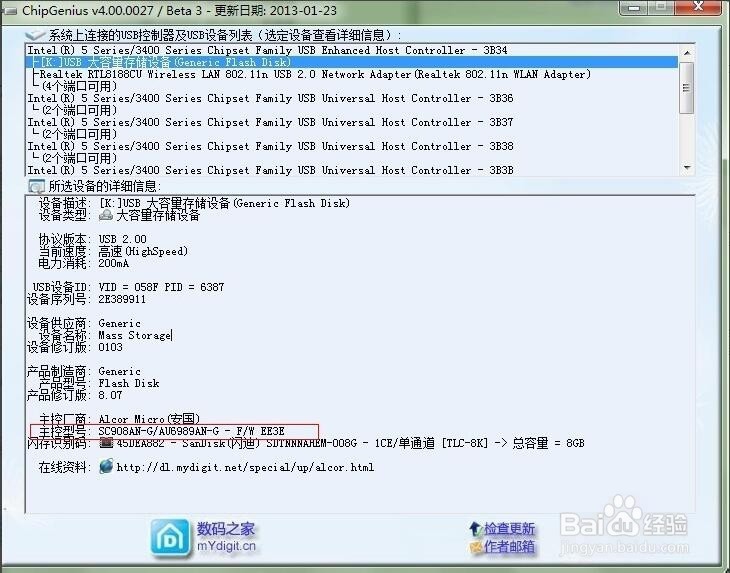Click the Flash Disk product model text
Viewport: 730px width, 573px height.
[129, 383]
